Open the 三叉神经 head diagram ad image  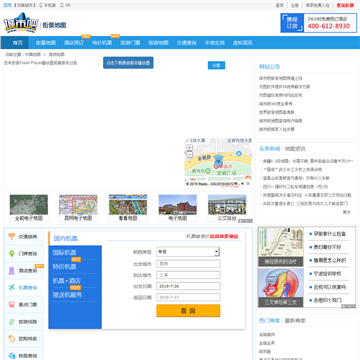point(281,288)
